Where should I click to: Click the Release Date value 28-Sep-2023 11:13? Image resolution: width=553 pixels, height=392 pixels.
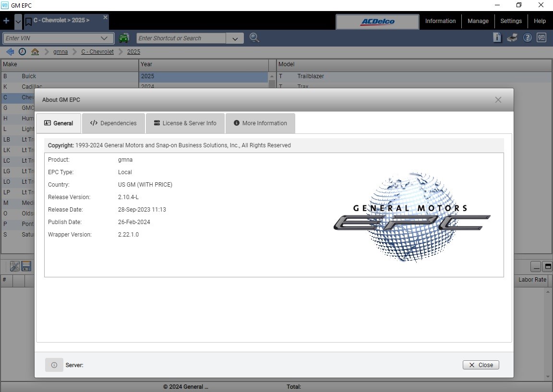(x=142, y=210)
